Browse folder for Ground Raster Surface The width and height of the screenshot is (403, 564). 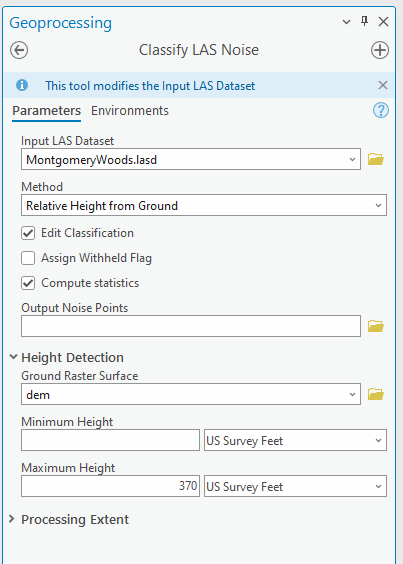point(376,394)
